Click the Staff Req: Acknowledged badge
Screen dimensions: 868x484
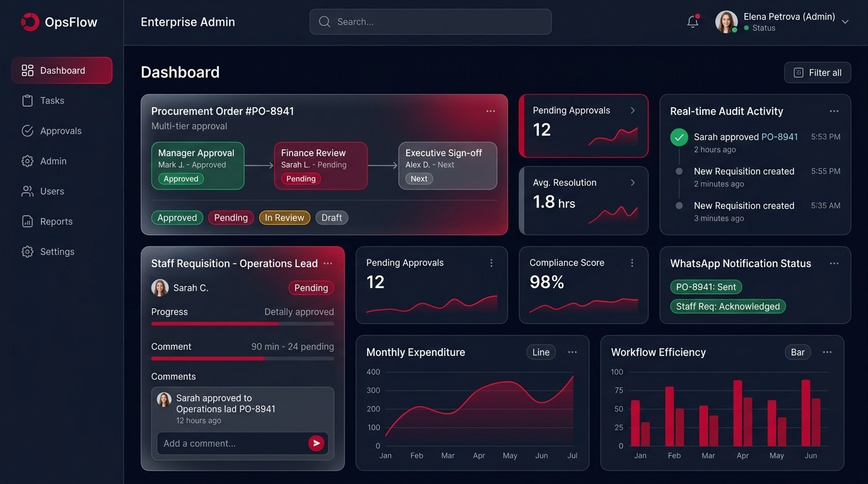pos(728,306)
